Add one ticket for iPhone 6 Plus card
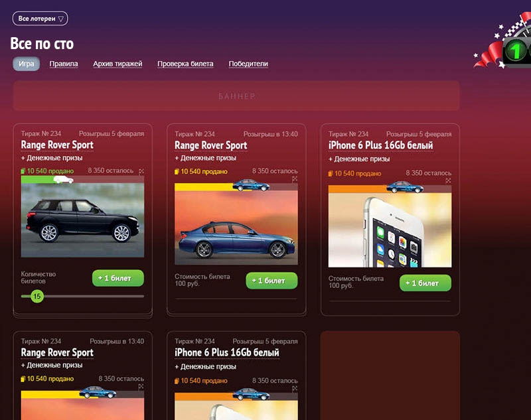The height and width of the screenshot is (420, 531). click(425, 283)
